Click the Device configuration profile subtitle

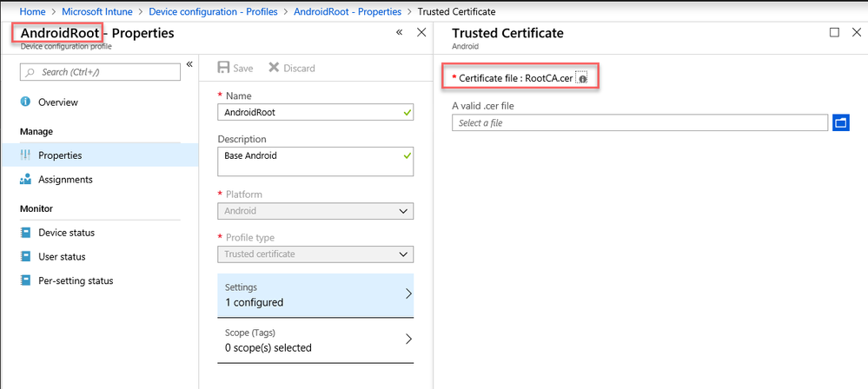[66, 47]
